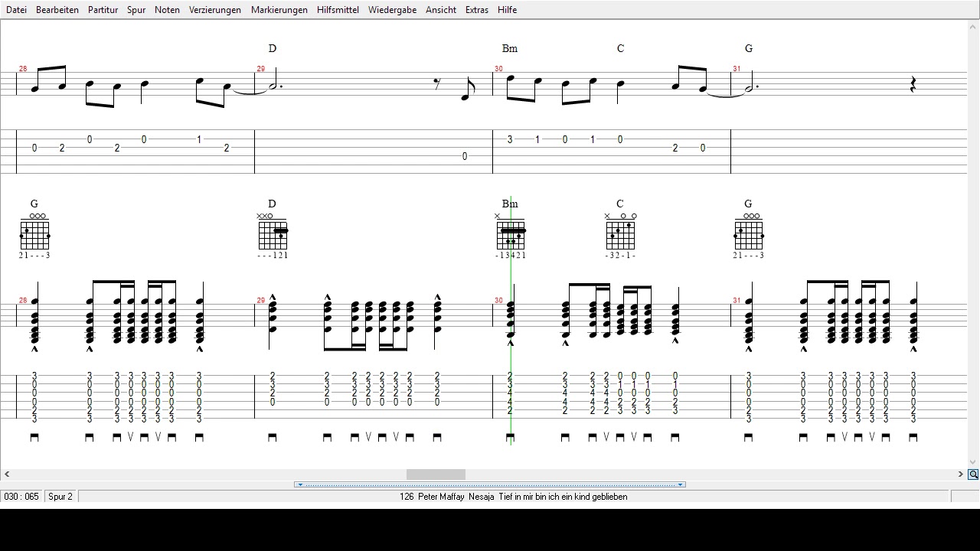The image size is (980, 551).
Task: Open the Hilfe menu
Action: [x=507, y=10]
